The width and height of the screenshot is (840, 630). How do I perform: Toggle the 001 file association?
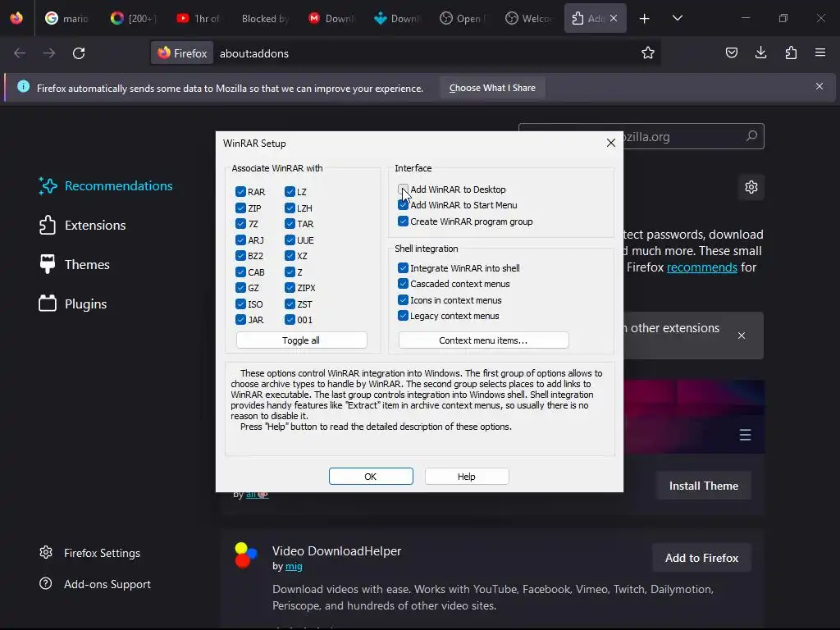click(x=290, y=320)
